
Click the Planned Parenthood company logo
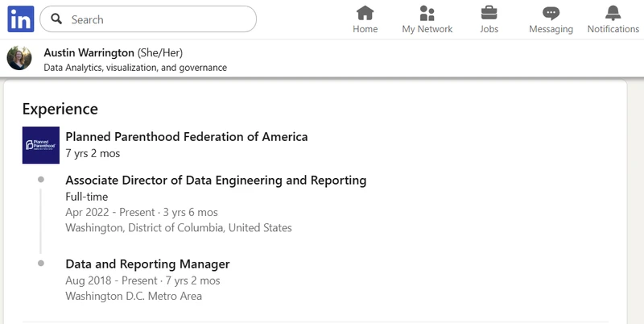(x=40, y=145)
